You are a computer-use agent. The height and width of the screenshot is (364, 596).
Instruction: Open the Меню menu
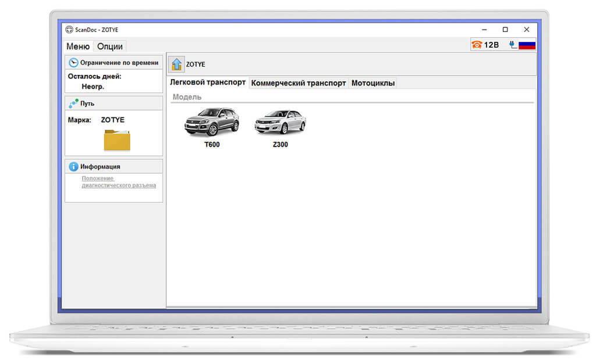pyautogui.click(x=78, y=47)
